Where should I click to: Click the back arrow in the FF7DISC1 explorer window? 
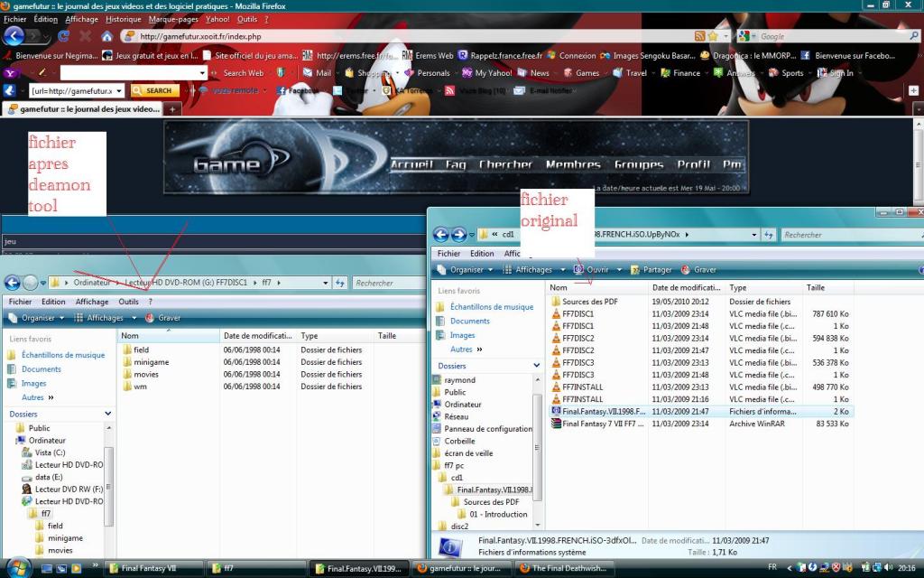coord(13,283)
